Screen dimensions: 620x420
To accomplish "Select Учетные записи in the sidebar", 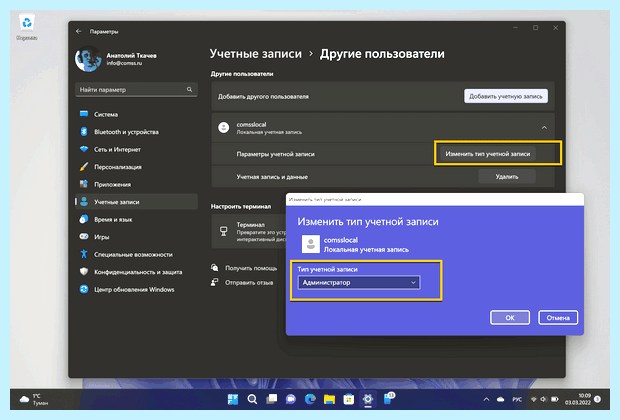I will [x=136, y=202].
